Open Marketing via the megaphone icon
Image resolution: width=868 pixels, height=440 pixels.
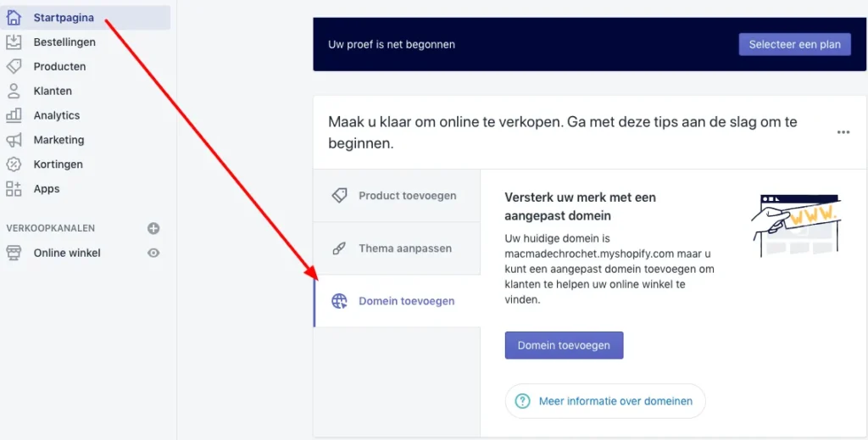[x=14, y=140]
